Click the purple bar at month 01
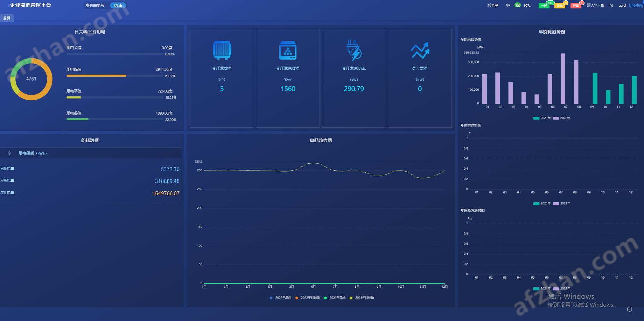The height and width of the screenshot is (321, 644). 485,89
